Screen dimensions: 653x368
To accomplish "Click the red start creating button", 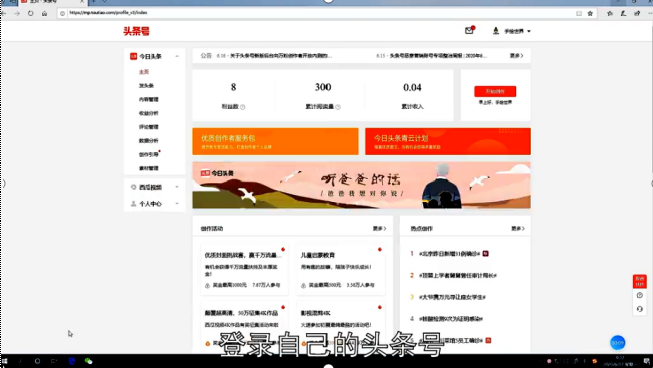I will point(495,91).
